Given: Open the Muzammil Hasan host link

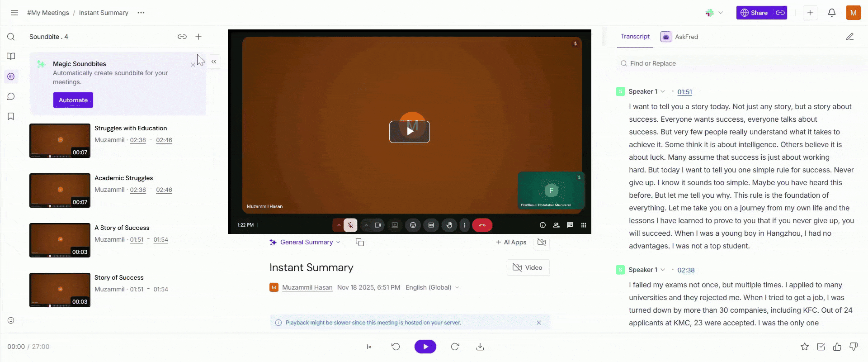Looking at the screenshot, I should click(307, 288).
